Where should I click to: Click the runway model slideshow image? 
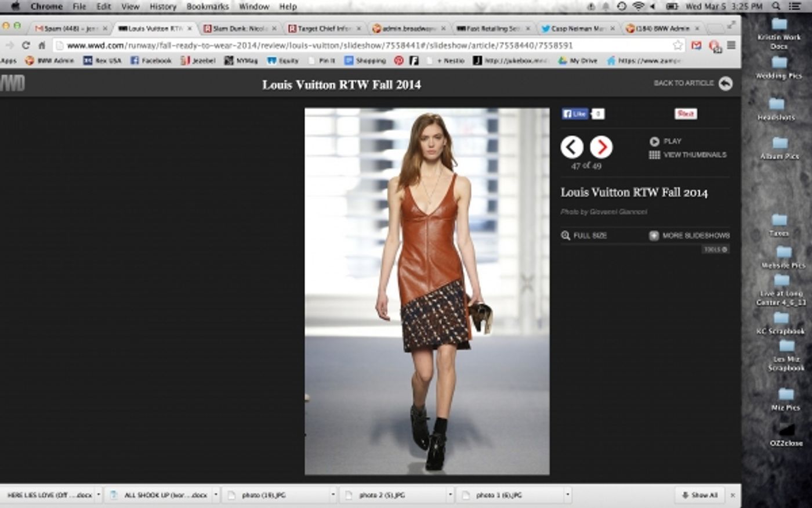tap(427, 291)
